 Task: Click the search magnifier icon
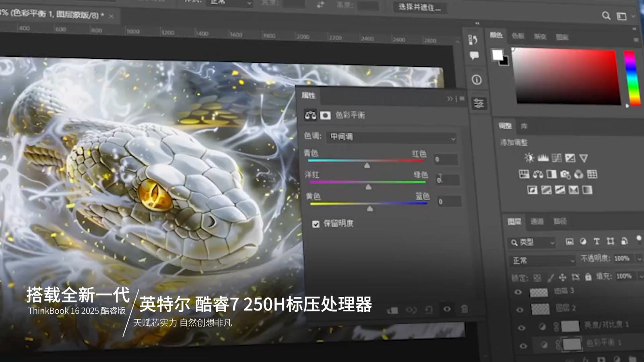606,16
